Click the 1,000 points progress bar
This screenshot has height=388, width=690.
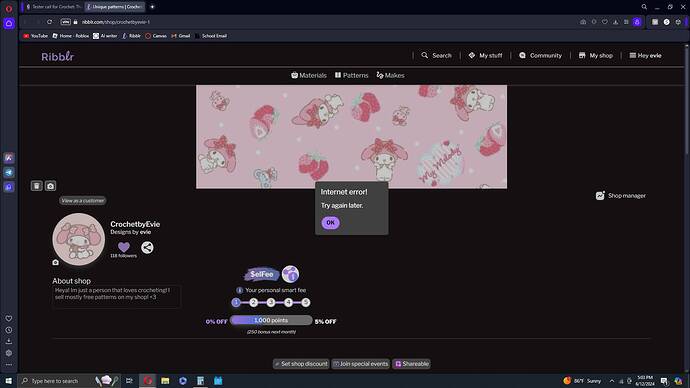271,320
